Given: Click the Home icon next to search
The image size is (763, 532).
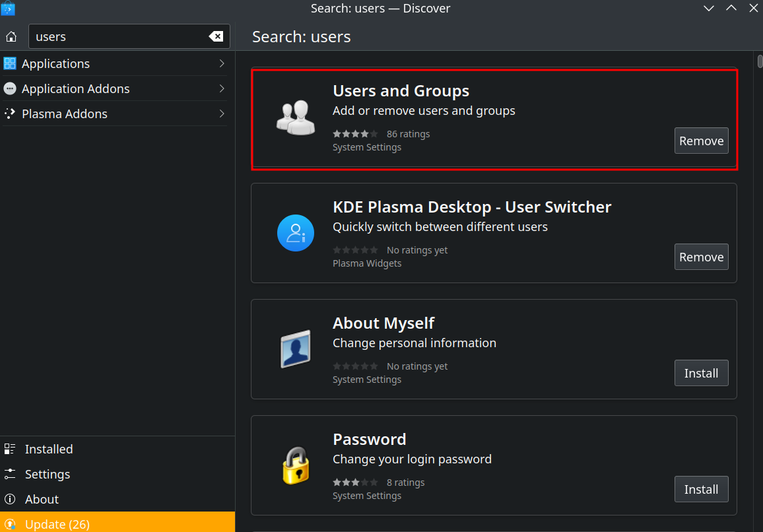Looking at the screenshot, I should [11, 36].
